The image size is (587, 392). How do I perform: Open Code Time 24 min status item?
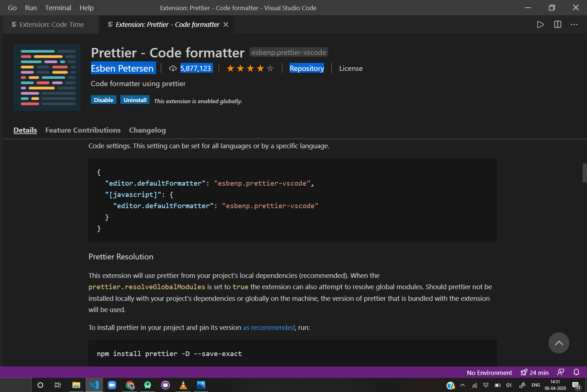535,372
